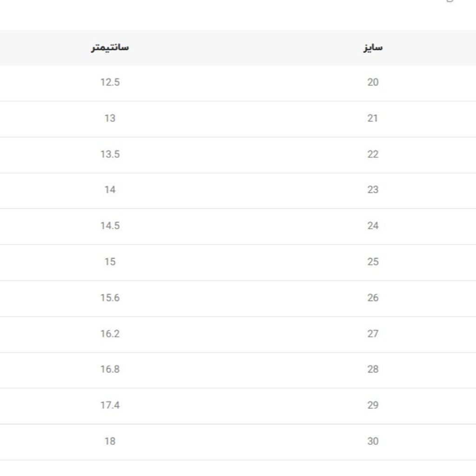Click the size 23 cell
Image resolution: width=476 pixels, height=476 pixels.
click(373, 190)
